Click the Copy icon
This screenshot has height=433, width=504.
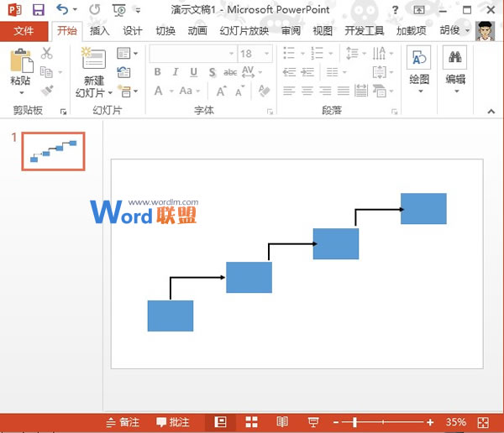[46, 72]
